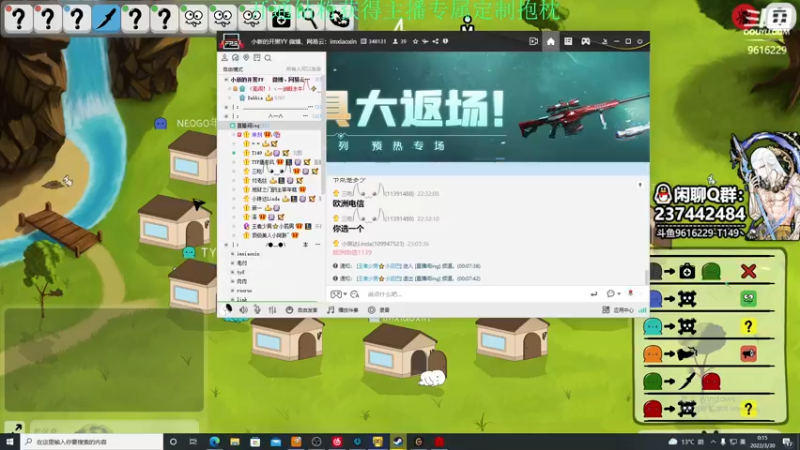
Task: Click the calendar icon above channel list
Action: coord(257,58)
